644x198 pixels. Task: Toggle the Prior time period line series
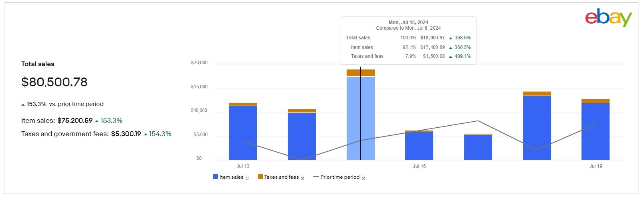[x=340, y=177]
